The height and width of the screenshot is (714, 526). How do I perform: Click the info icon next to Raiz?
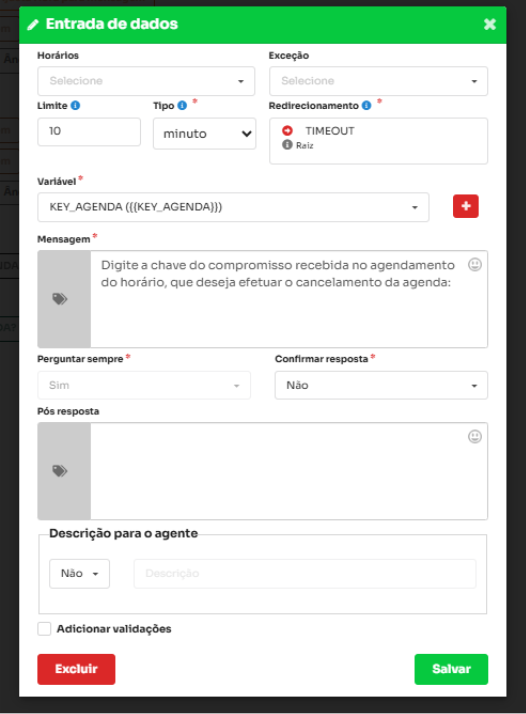pos(287,145)
